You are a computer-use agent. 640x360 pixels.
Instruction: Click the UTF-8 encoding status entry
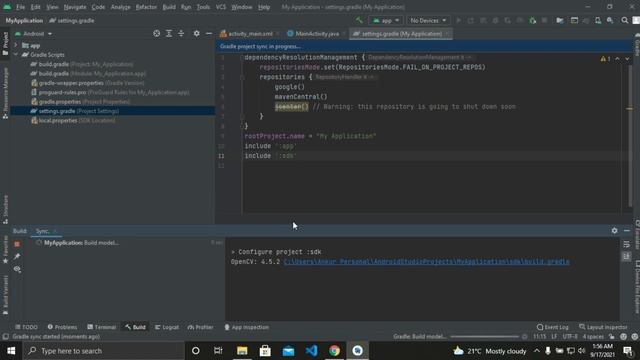point(570,337)
